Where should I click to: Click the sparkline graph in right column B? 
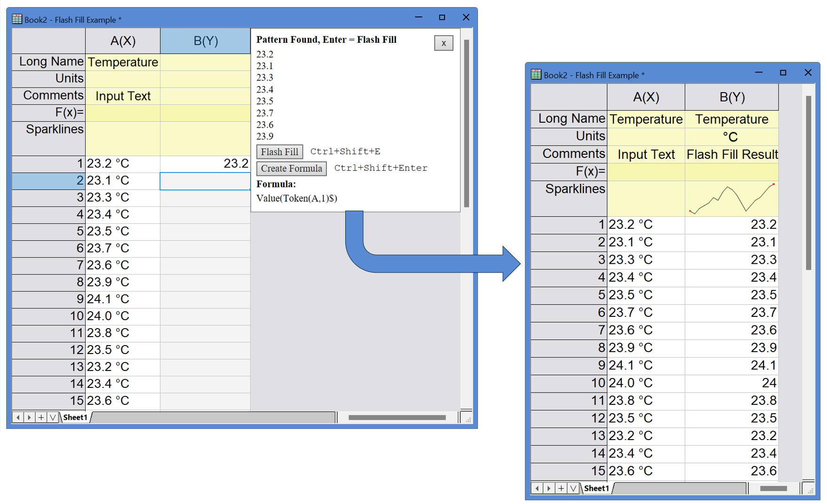(x=732, y=199)
